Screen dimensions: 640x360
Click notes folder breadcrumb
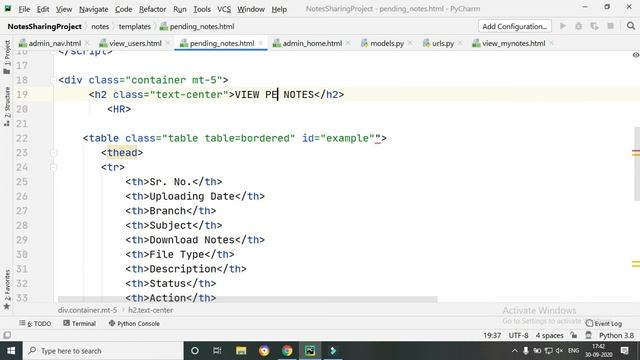pos(100,27)
